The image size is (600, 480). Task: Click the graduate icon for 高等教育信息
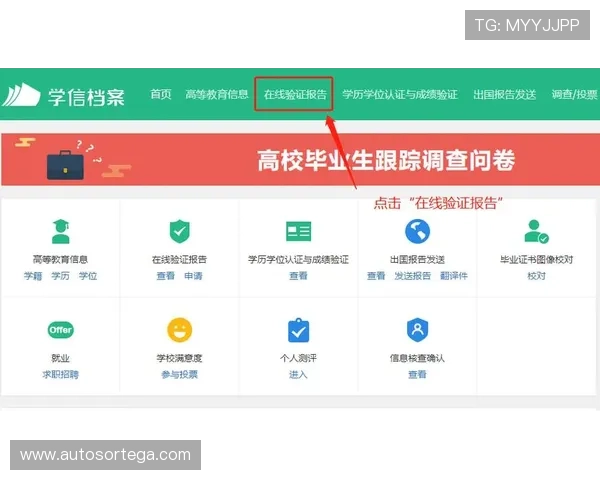click(x=60, y=231)
